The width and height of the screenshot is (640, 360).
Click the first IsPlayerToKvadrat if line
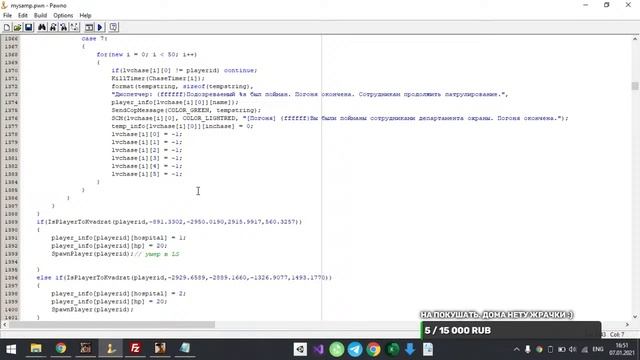[x=169, y=222]
